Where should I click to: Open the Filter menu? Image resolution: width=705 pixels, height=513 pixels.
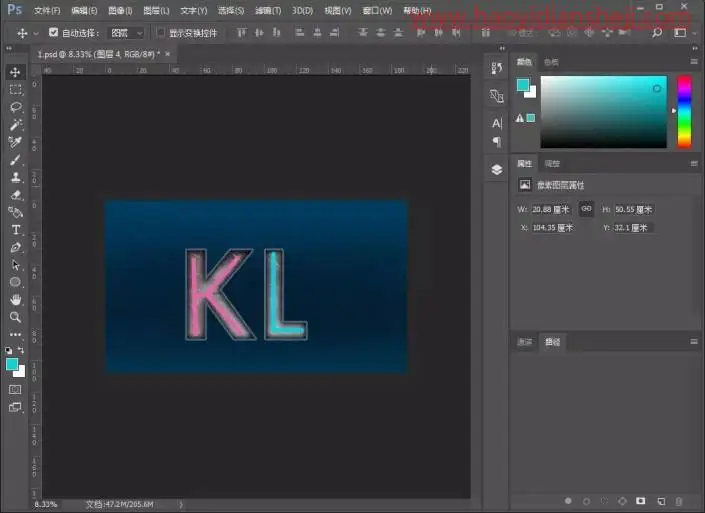point(268,10)
